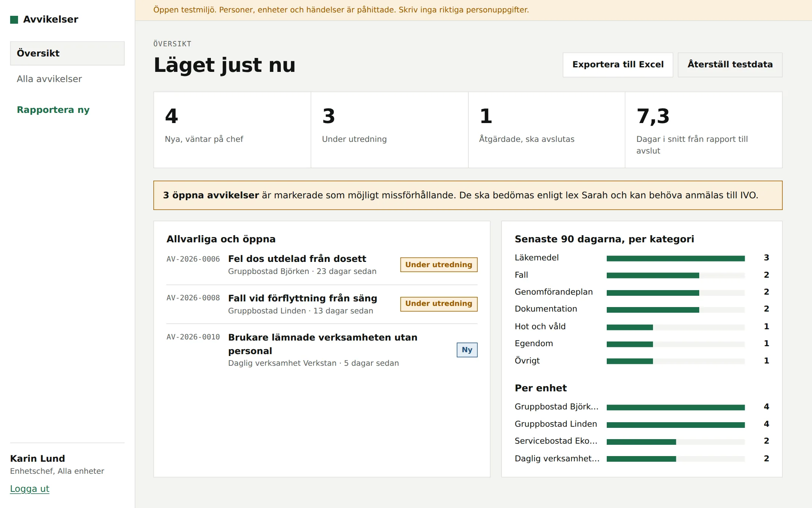Click Exportera till Excel button
812x508 pixels.
[618, 65]
